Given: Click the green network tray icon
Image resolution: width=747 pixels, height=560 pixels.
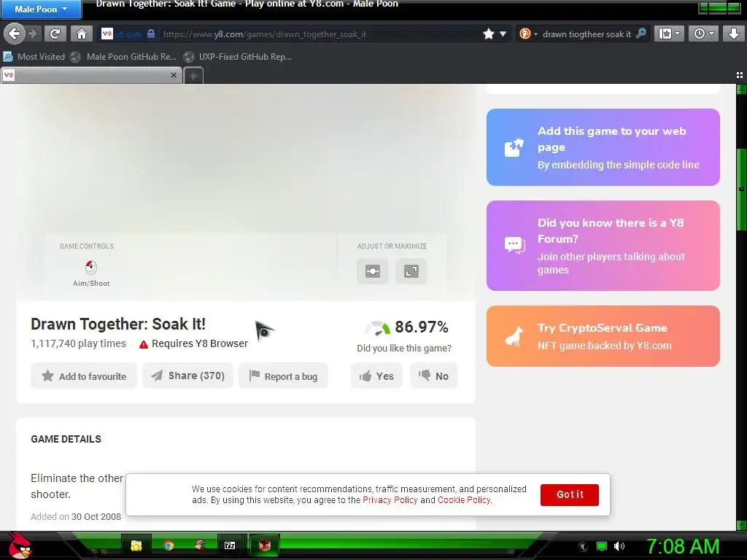Looking at the screenshot, I should click(x=602, y=546).
